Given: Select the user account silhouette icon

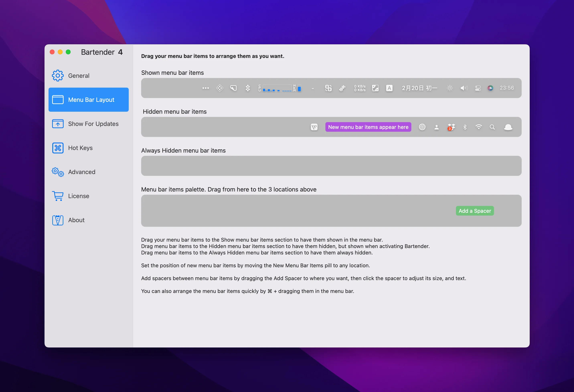Looking at the screenshot, I should pyautogui.click(x=436, y=127).
